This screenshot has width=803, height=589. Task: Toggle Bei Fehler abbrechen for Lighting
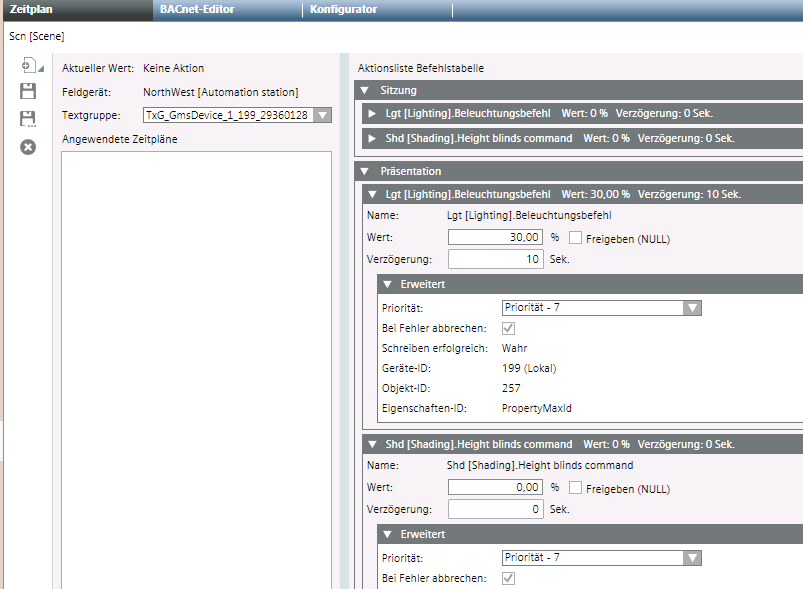pyautogui.click(x=509, y=328)
